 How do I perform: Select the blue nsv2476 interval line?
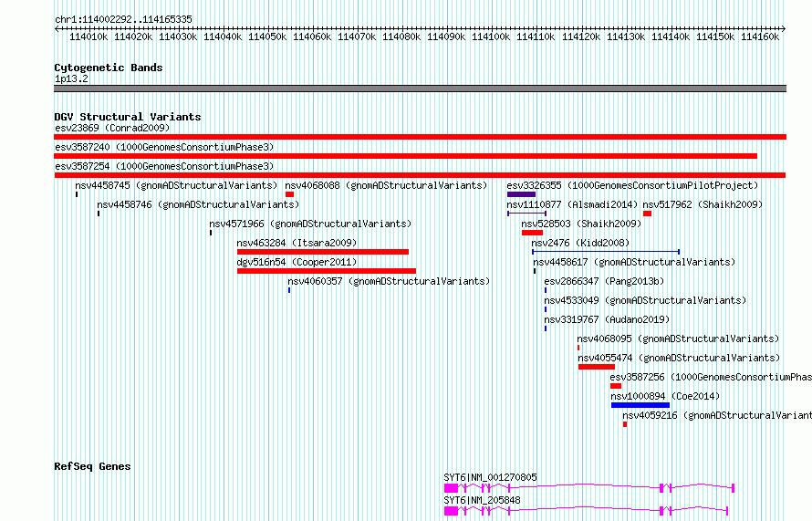[606, 252]
